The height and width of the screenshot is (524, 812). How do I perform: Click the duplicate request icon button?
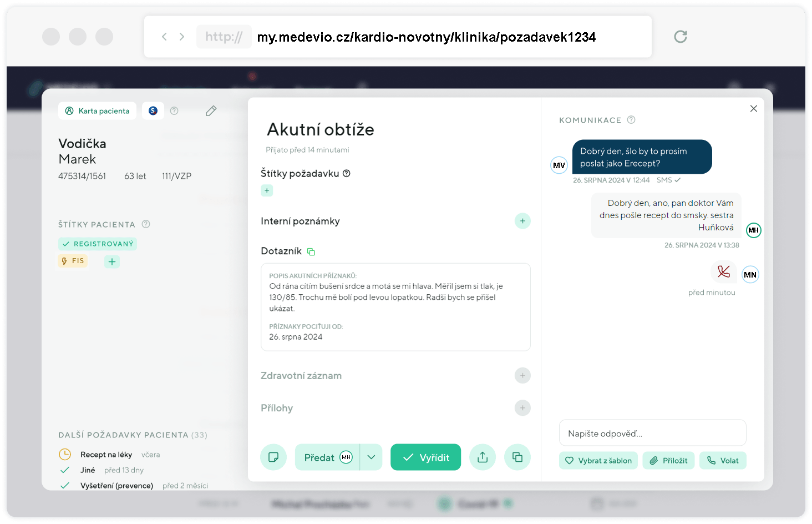517,457
